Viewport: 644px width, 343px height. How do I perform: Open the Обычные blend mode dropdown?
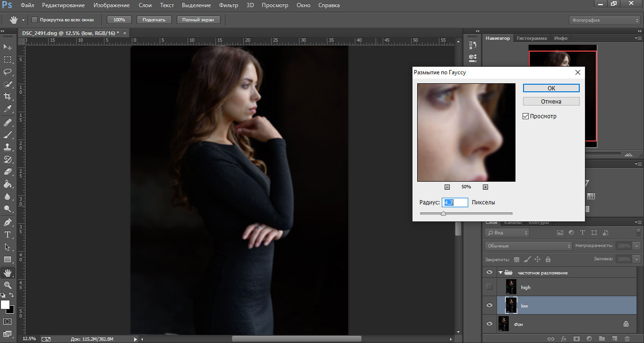[528, 246]
